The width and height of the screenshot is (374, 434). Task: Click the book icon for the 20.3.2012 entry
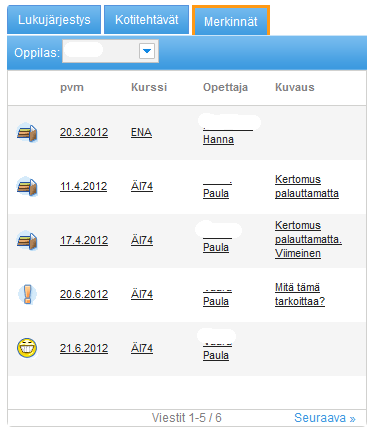pyautogui.click(x=27, y=133)
